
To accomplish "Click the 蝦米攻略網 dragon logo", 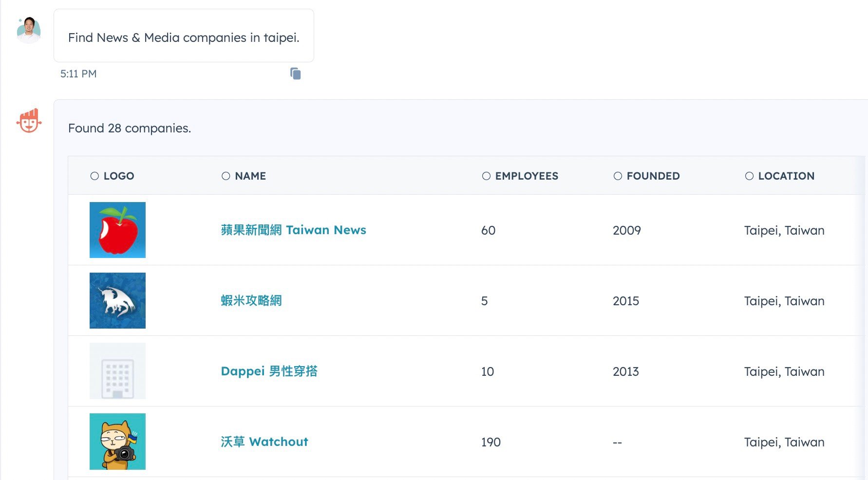I will tap(117, 300).
